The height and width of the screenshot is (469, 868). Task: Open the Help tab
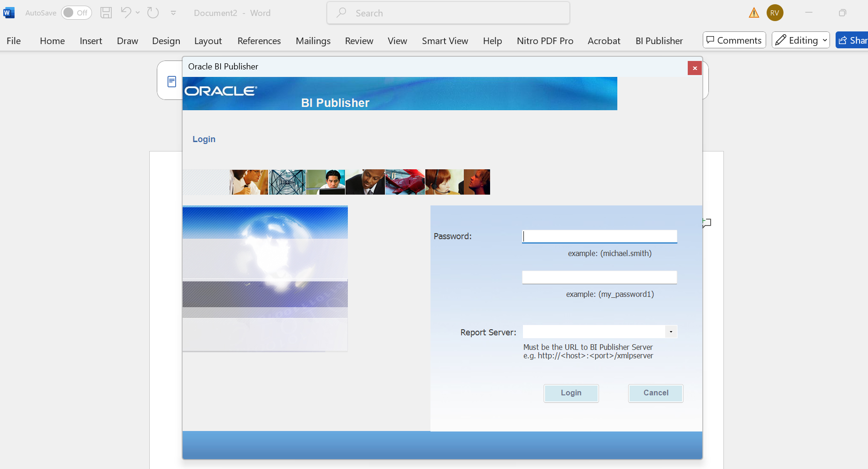(492, 41)
